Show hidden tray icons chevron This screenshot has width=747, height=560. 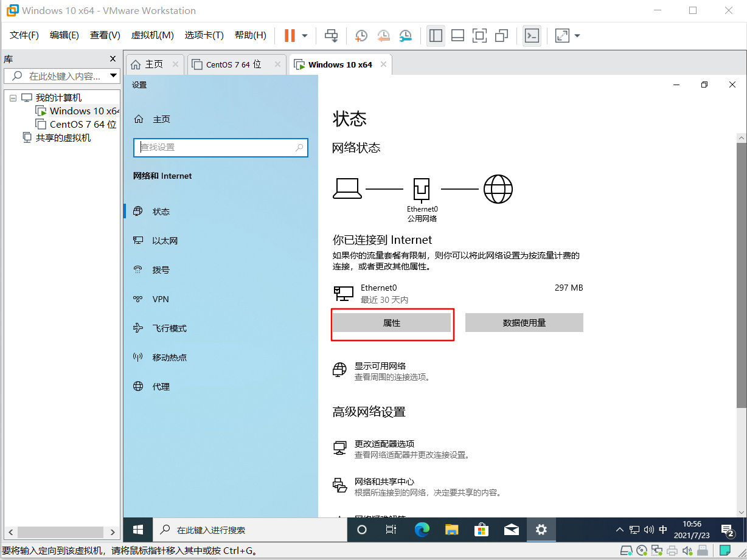620,530
